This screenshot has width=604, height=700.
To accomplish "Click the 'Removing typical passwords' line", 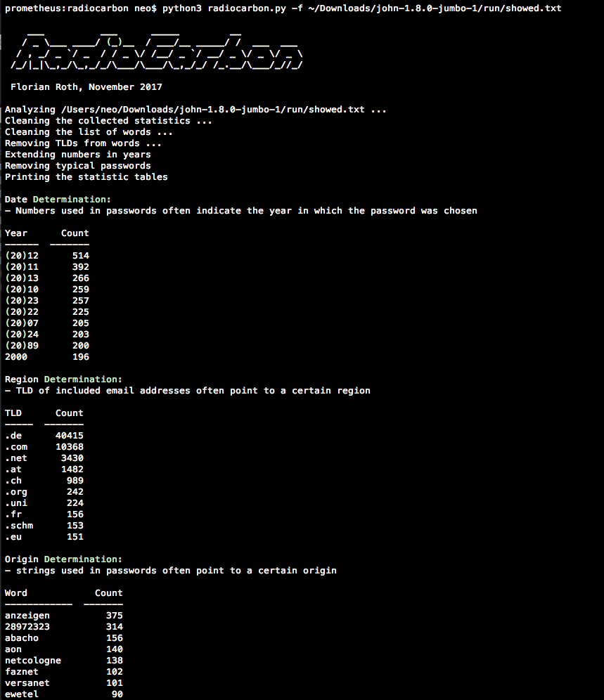I will [77, 166].
